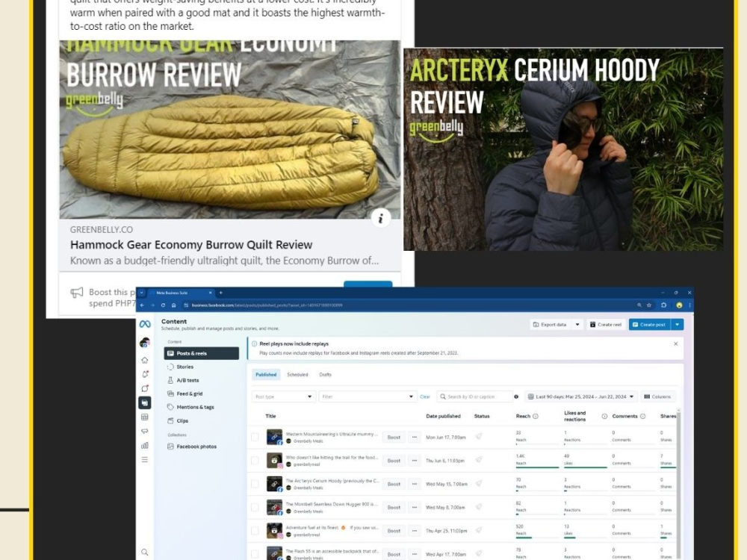Viewport: 747px width, 560px height.
Task: Switch to the Published tab
Action: (266, 375)
